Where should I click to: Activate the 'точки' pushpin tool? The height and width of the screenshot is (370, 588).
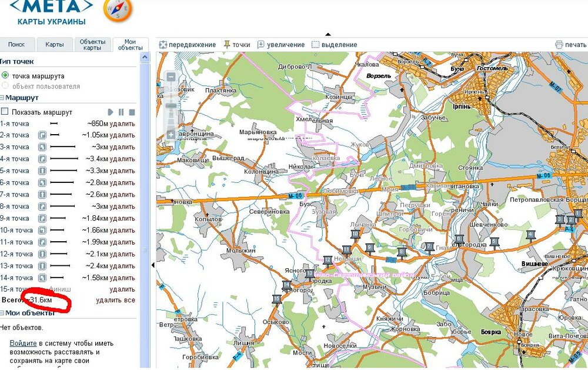pyautogui.click(x=236, y=45)
